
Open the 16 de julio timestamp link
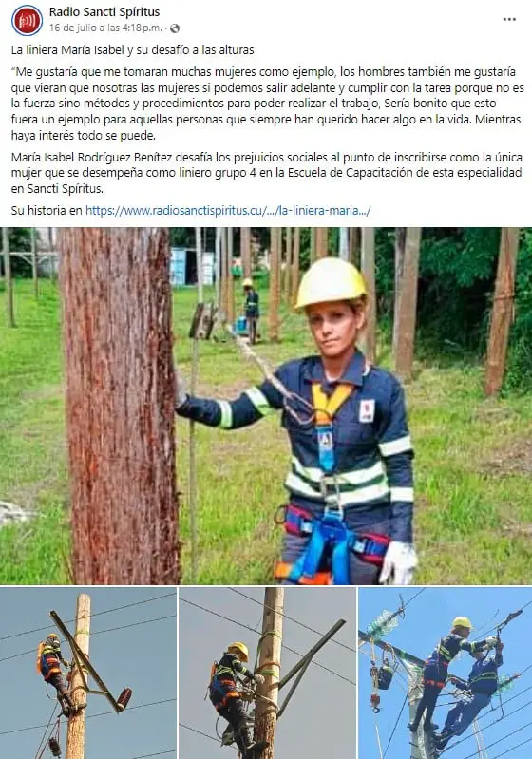(105, 28)
